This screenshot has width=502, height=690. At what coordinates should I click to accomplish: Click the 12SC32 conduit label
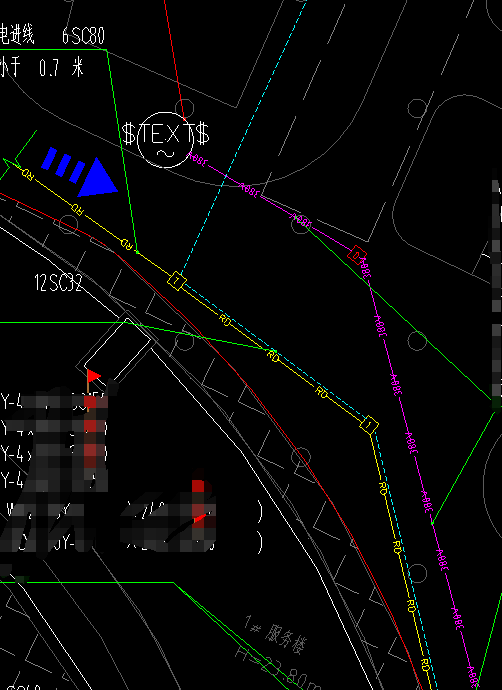click(59, 283)
